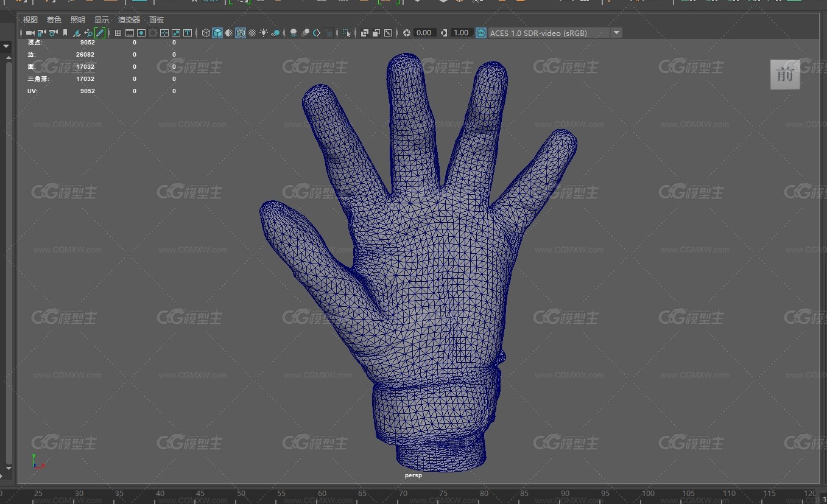This screenshot has height=504, width=827.
Task: Click the Select Camera icon
Action: click(x=30, y=33)
